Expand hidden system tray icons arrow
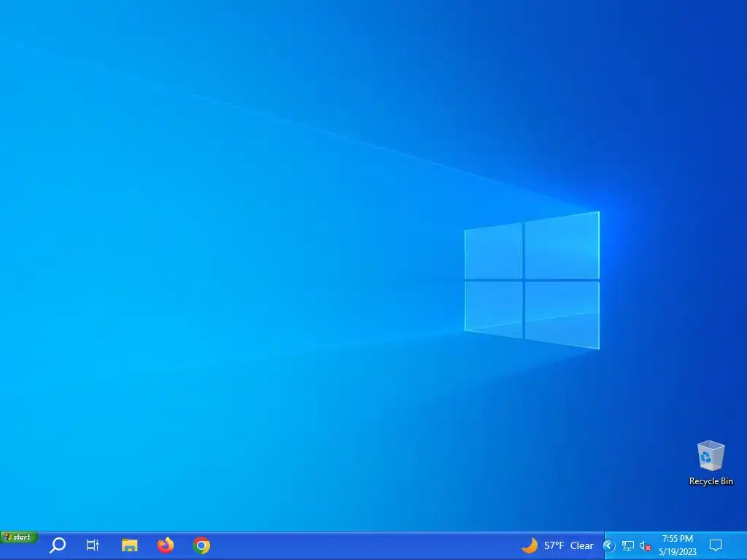747x560 pixels. tap(608, 545)
